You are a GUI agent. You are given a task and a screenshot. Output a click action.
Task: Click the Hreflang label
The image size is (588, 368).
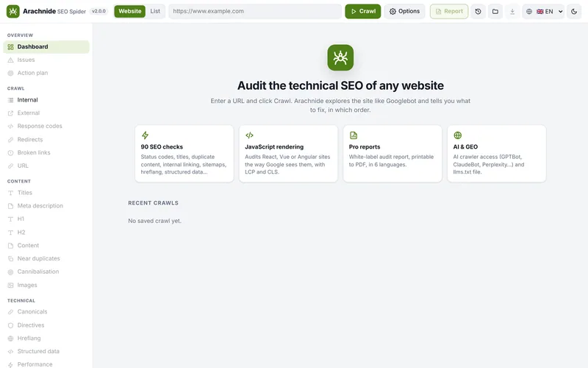tap(29, 339)
